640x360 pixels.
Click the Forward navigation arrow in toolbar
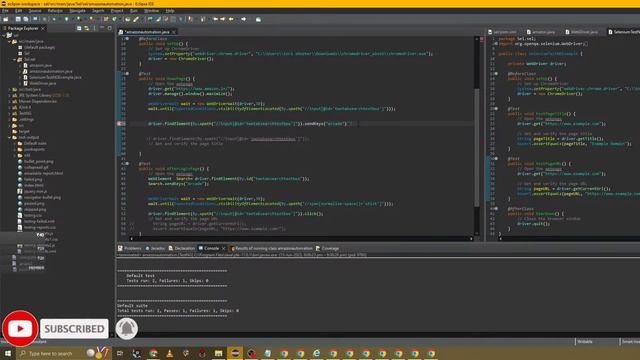[244, 19]
